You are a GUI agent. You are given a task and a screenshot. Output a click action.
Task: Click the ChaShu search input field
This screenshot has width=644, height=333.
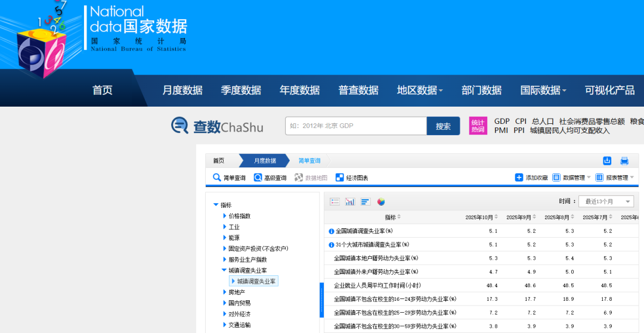355,126
